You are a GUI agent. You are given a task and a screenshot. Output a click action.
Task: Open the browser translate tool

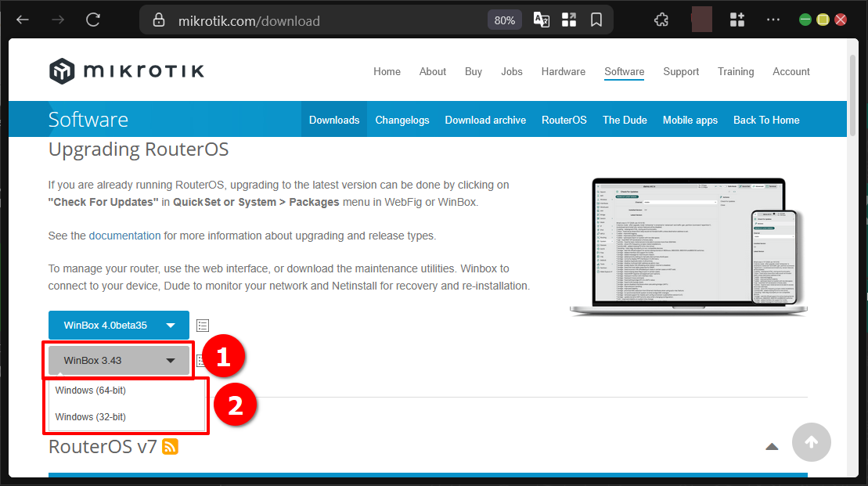click(541, 19)
